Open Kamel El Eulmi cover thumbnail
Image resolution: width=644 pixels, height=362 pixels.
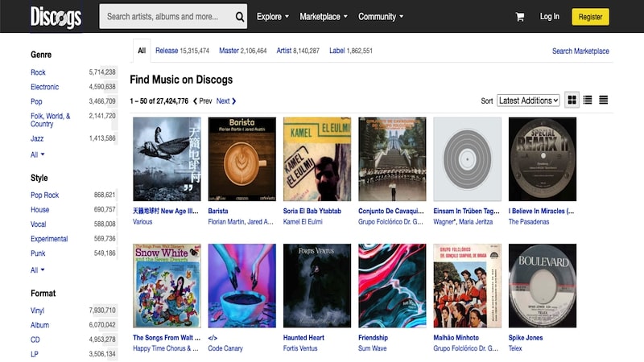[x=317, y=159]
